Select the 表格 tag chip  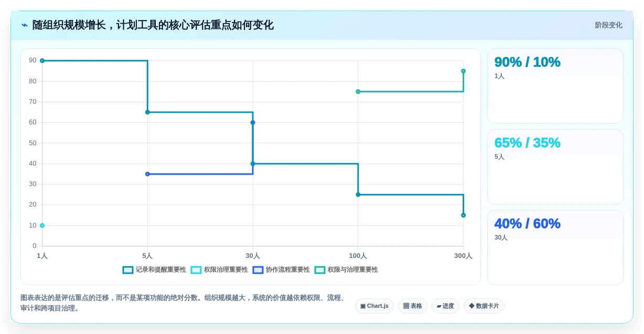(x=413, y=306)
